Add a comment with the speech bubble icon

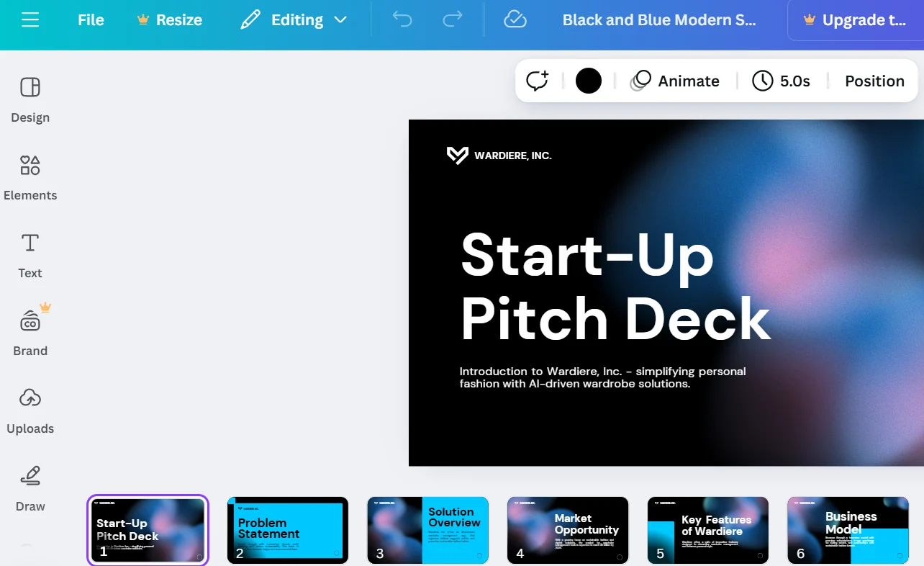click(538, 81)
